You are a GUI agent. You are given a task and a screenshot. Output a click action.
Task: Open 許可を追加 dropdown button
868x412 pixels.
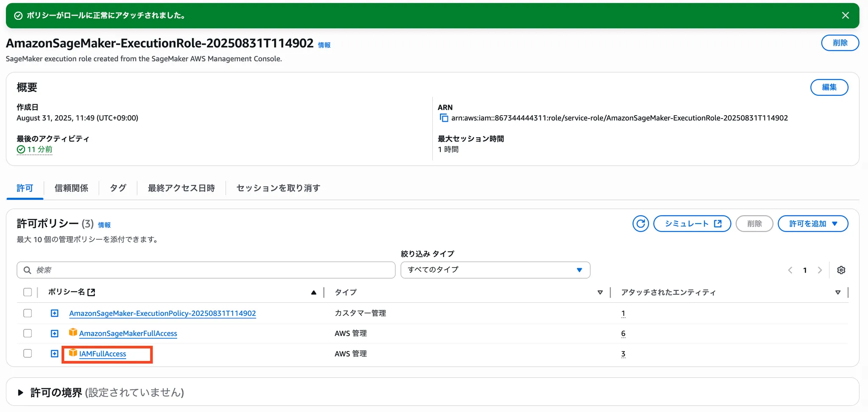pos(813,224)
